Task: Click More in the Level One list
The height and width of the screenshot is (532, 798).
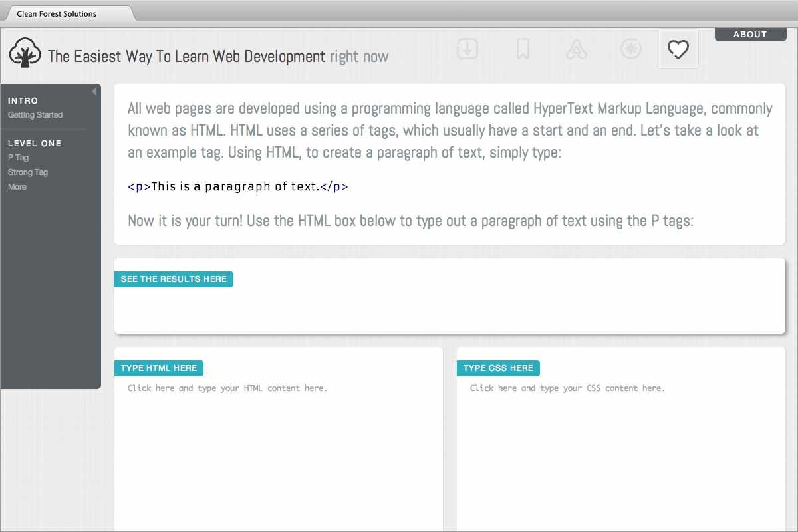Action: click(17, 187)
